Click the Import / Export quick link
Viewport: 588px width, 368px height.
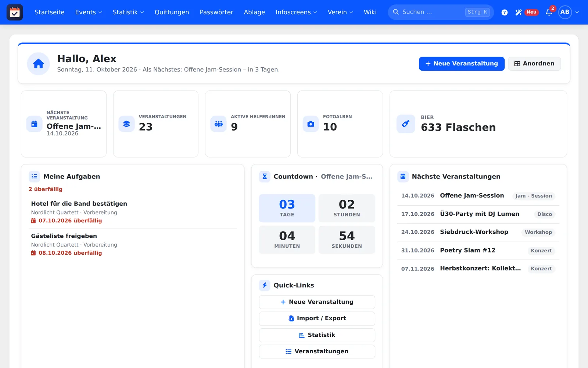tap(317, 318)
